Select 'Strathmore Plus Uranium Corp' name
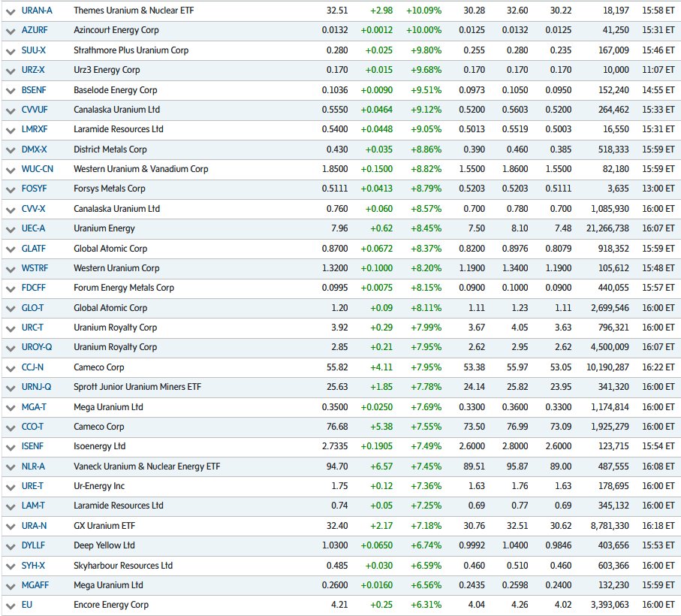The image size is (681, 616). coord(131,50)
